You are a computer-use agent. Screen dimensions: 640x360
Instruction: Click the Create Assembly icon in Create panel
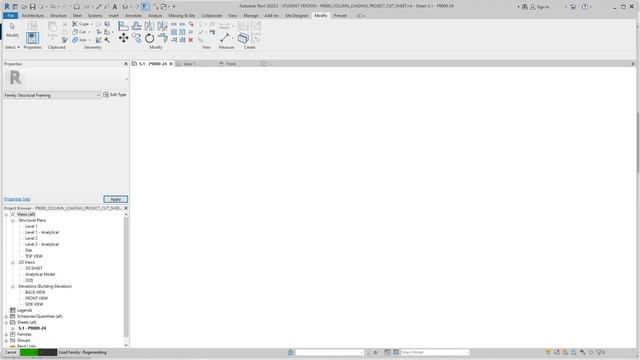243,38
